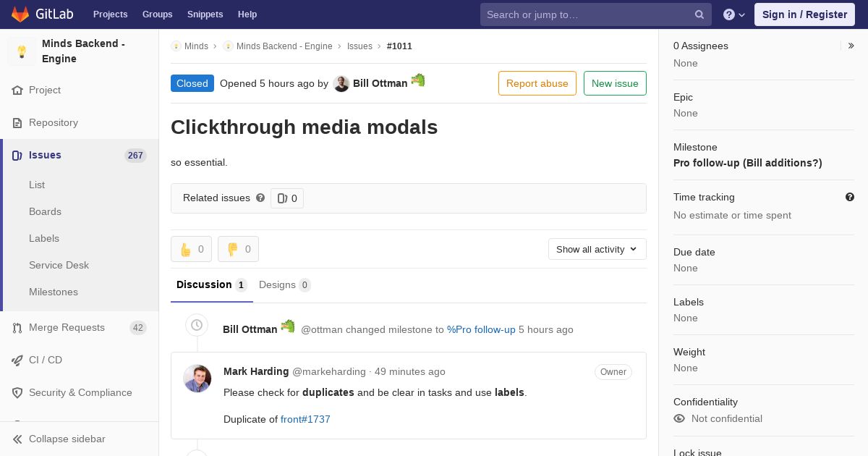The image size is (868, 456).
Task: Click the Report abuse button
Action: (x=537, y=83)
